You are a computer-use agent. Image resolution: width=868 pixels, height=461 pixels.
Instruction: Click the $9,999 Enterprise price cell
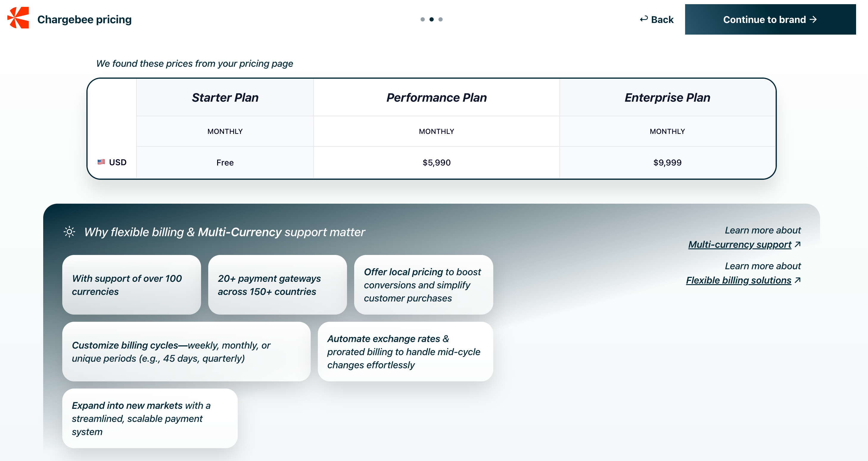(x=667, y=163)
